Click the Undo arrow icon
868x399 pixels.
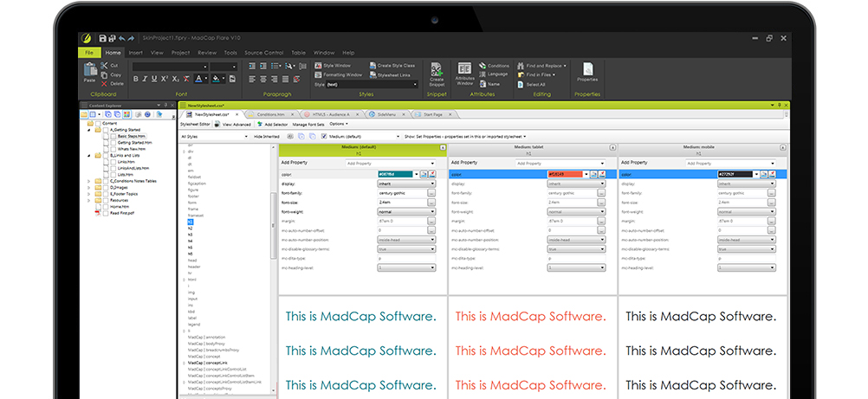click(122, 38)
